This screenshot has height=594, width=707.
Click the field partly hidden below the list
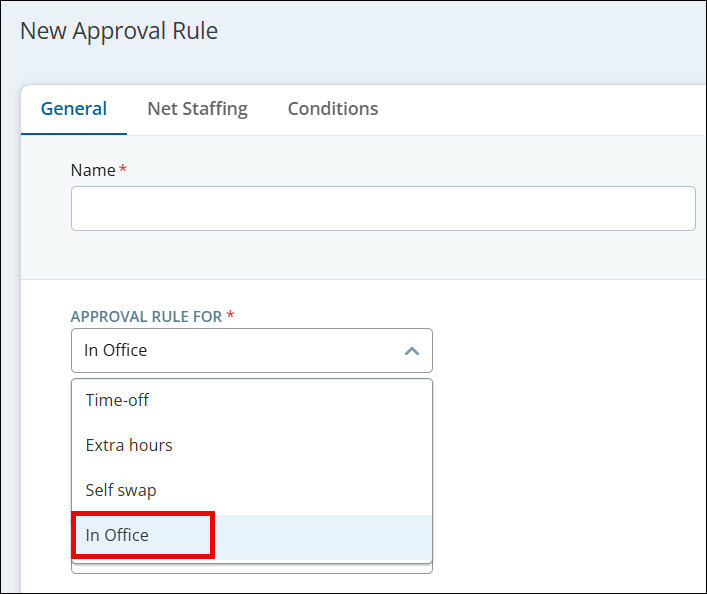pyautogui.click(x=251, y=569)
